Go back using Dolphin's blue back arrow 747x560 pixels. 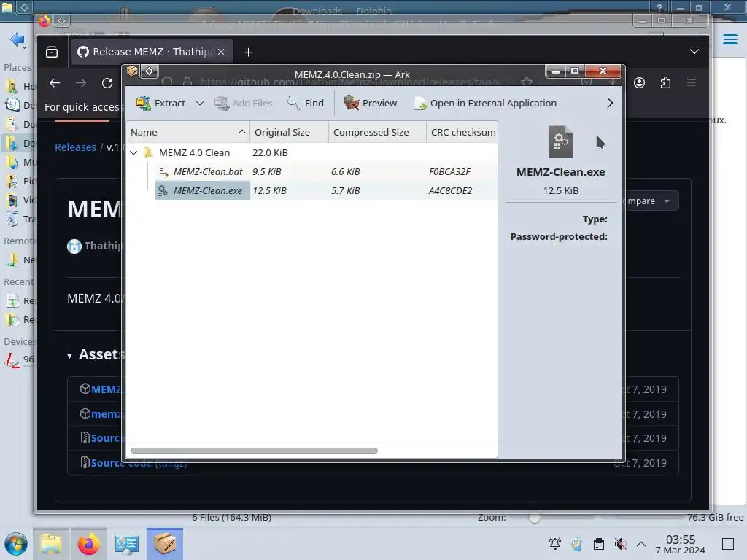(x=18, y=39)
